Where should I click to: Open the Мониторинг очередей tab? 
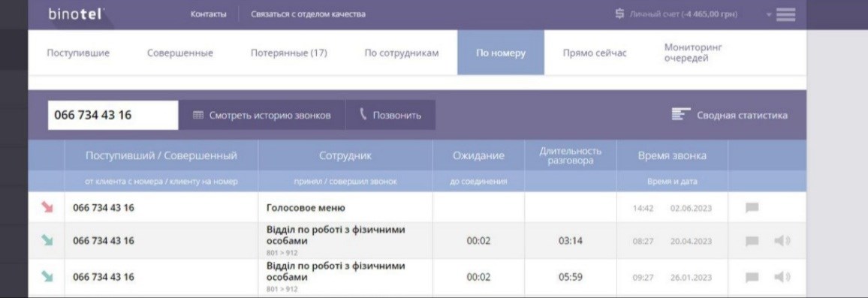(x=693, y=53)
